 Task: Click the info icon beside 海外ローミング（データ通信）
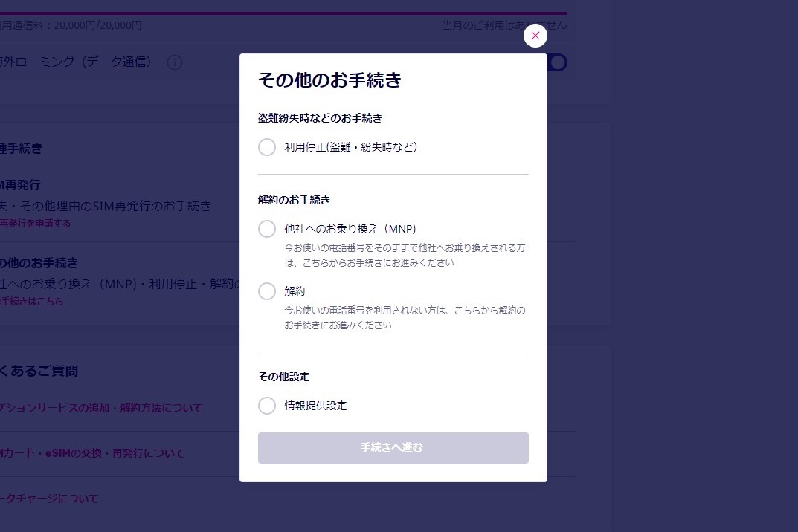pyautogui.click(x=174, y=62)
